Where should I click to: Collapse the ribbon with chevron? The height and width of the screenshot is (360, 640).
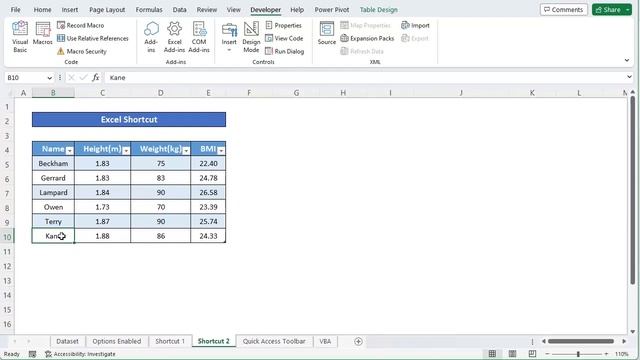click(x=627, y=60)
